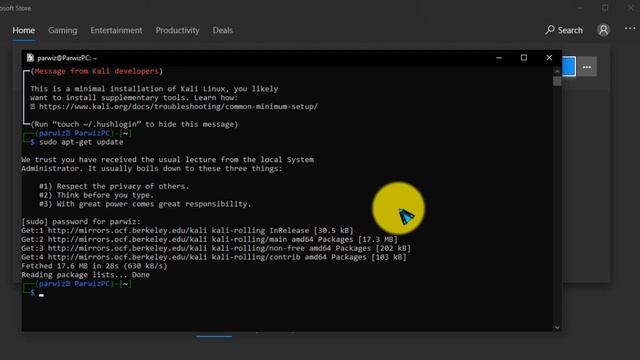
Task: Open the Home tab in Microsoft Store
Action: 23,30
